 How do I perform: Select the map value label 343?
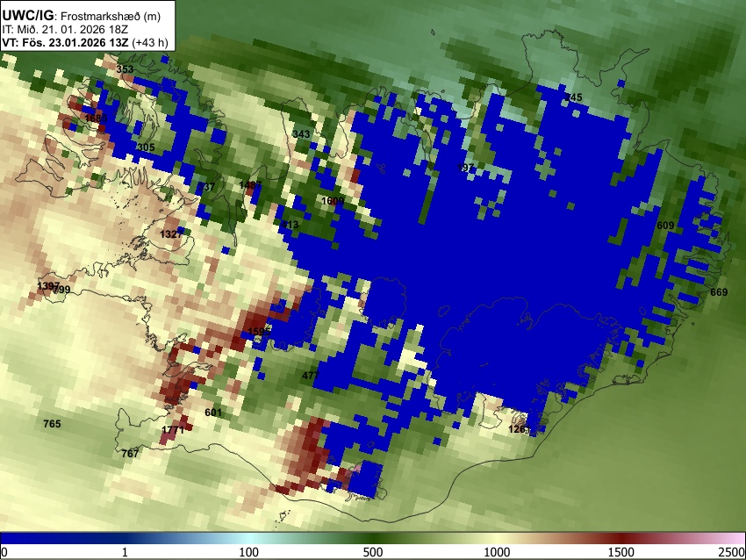coord(301,134)
